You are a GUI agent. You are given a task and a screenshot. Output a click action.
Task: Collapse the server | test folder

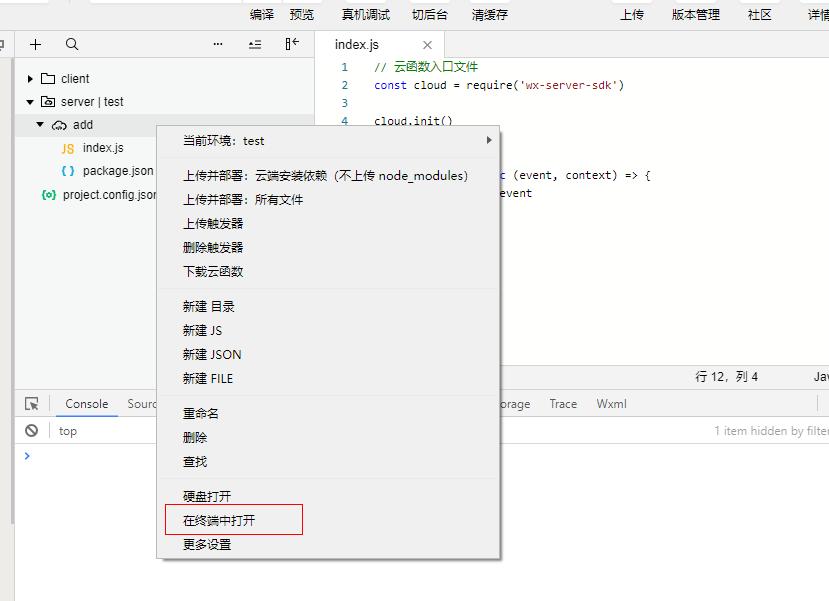31,102
